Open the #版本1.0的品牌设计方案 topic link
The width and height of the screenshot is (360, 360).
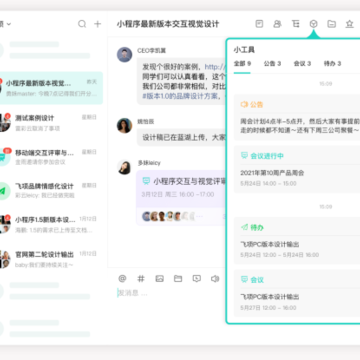coord(180,96)
